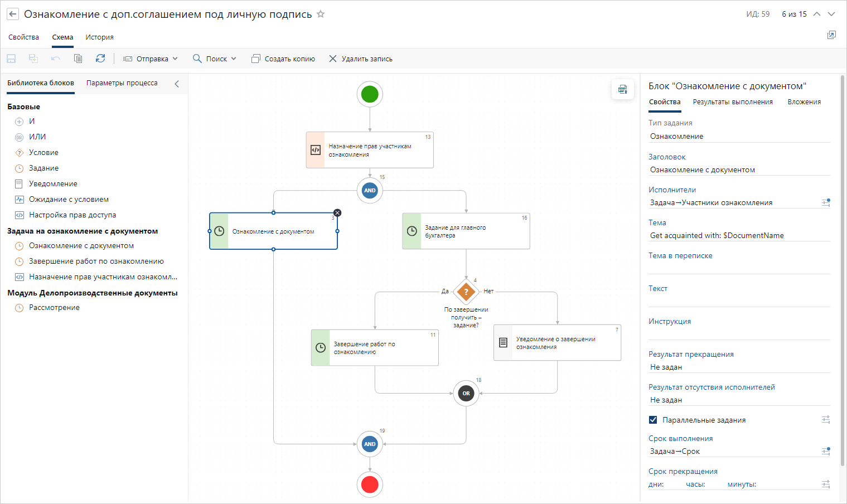Select block Уведомление о завершении ознакомления

[x=558, y=342]
